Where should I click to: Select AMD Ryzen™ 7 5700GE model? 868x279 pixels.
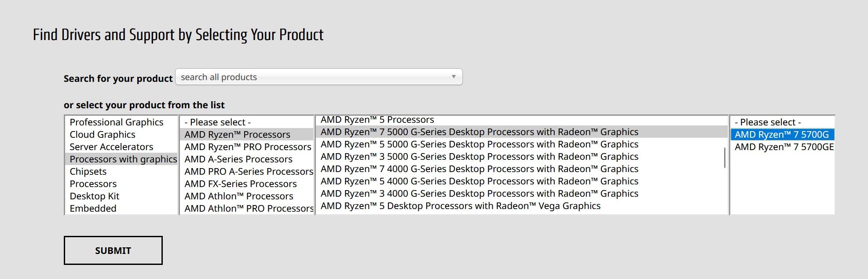[784, 147]
